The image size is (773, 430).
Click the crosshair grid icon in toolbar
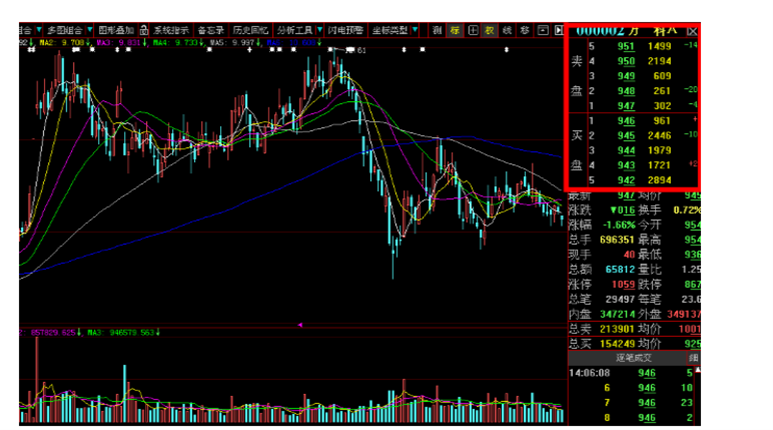point(472,30)
